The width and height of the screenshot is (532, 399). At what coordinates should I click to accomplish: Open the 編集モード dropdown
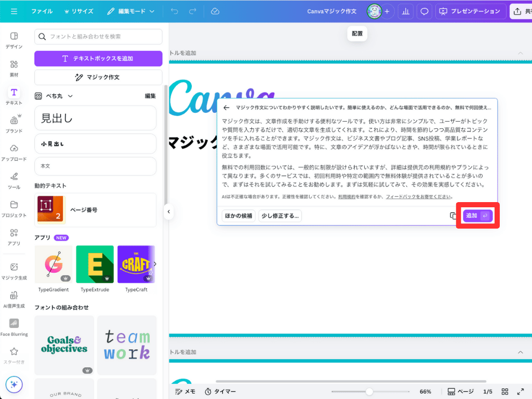[x=131, y=11]
